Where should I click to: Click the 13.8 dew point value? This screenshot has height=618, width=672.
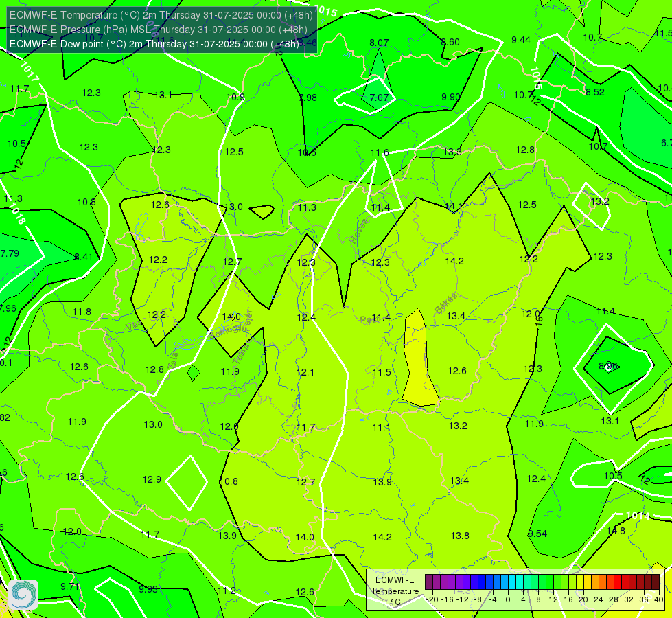tap(460, 535)
